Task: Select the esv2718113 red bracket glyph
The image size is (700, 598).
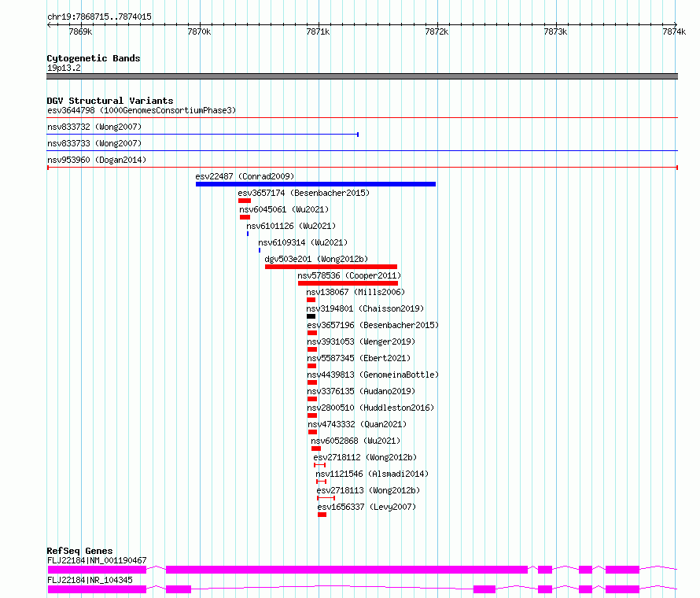Action: 326,498
